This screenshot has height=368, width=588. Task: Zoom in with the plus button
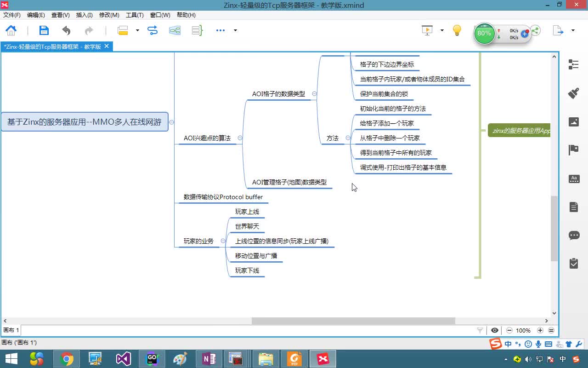tap(540, 330)
